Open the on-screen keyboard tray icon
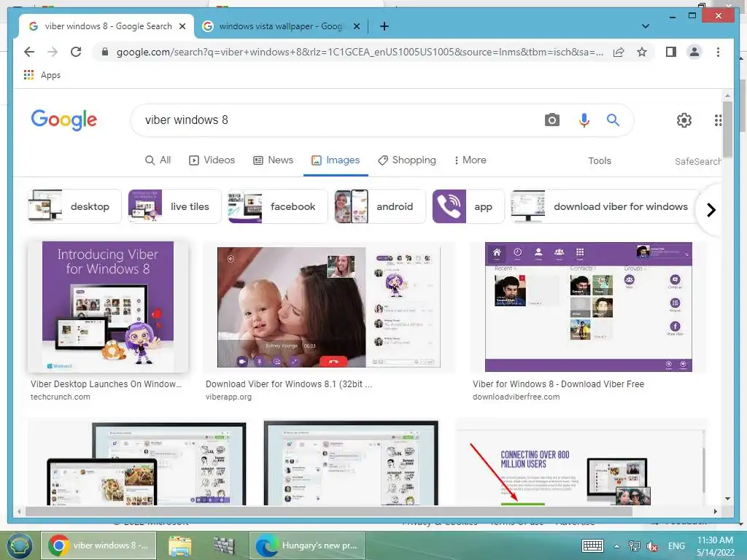The height and width of the screenshot is (560, 747). pyautogui.click(x=592, y=545)
